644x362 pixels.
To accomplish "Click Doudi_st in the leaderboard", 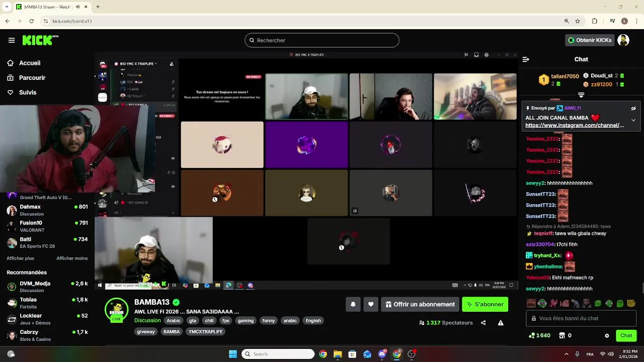I will 602,75.
